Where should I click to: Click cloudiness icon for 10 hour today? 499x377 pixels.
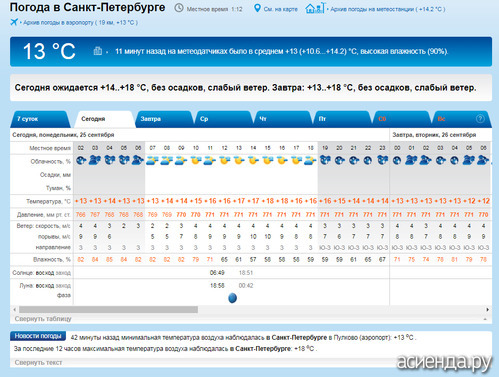[195, 161]
